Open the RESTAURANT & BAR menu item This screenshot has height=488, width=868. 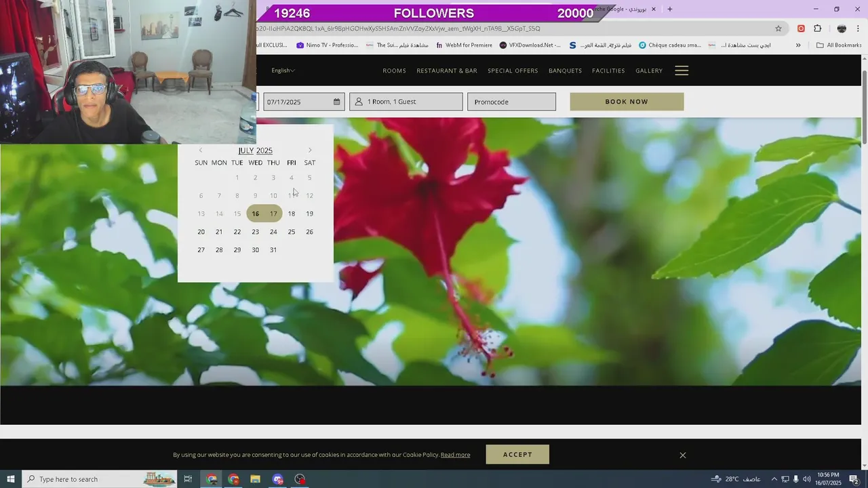pos(447,70)
